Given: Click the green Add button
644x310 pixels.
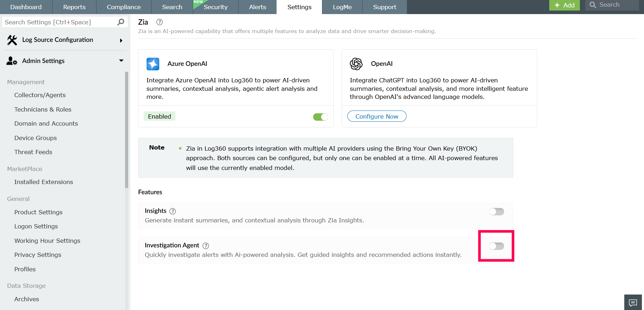Looking at the screenshot, I should click(564, 5).
